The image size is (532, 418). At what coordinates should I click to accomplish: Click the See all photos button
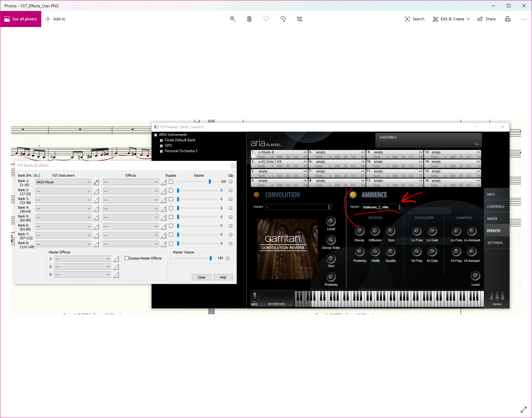[21, 19]
